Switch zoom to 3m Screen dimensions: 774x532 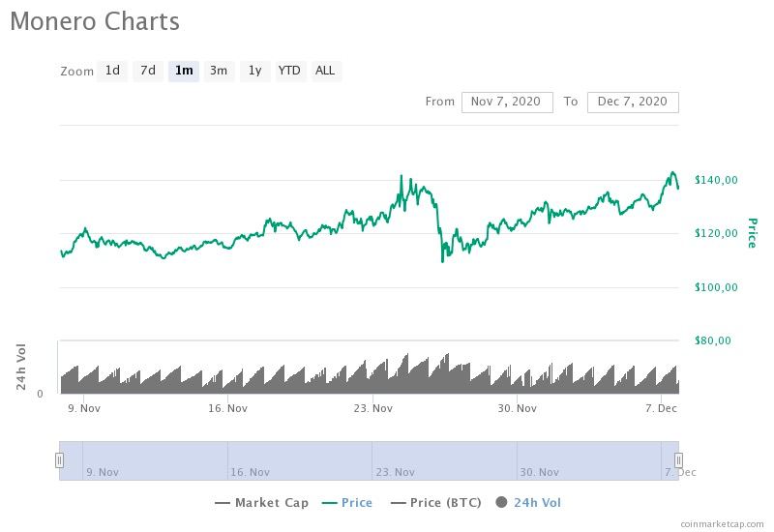click(x=219, y=71)
